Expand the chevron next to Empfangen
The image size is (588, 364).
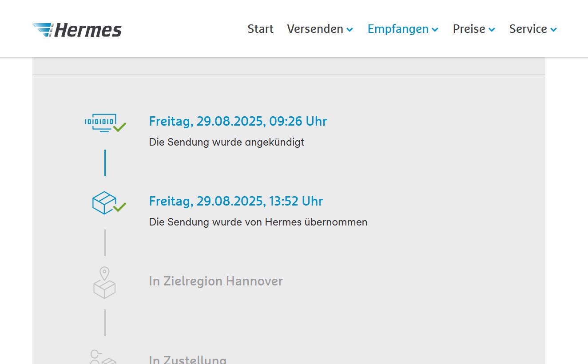[x=435, y=30]
